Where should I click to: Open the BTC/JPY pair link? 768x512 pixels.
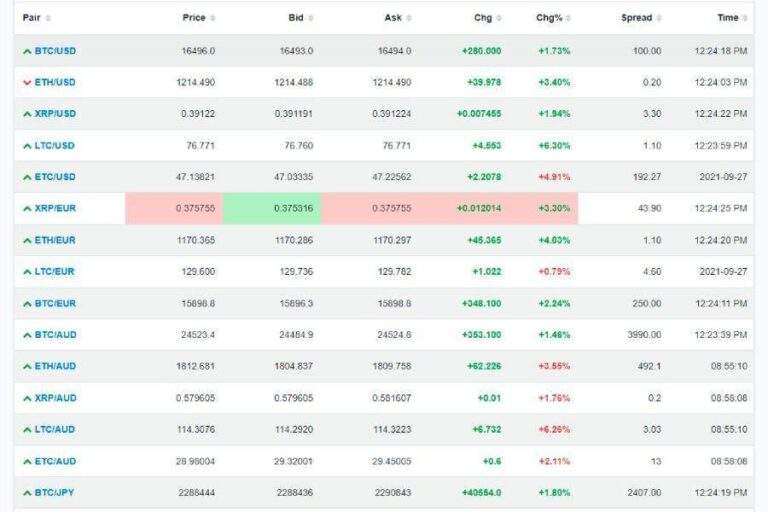(x=54, y=492)
